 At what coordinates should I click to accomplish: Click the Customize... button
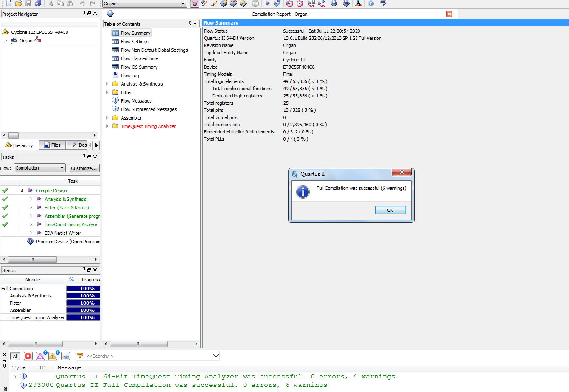tap(84, 168)
